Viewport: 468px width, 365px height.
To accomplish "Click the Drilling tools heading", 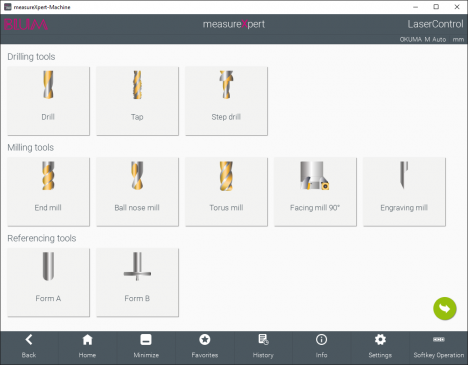I will point(31,57).
